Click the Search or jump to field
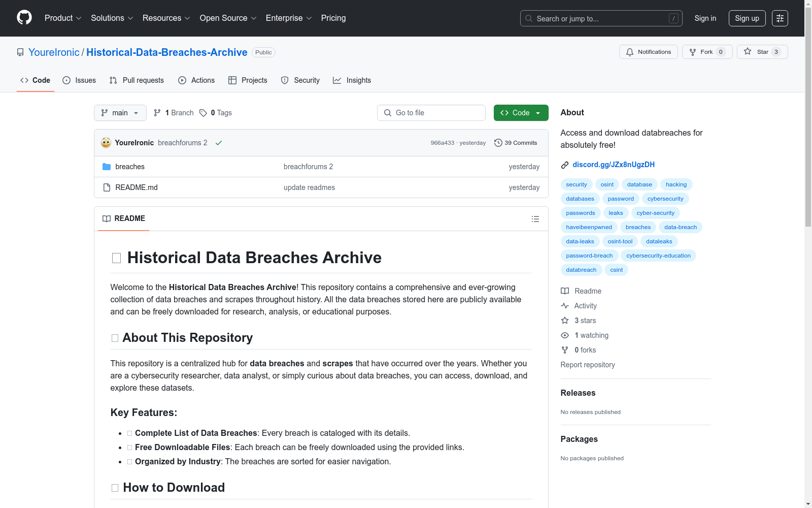Viewport: 812px width, 508px height. coord(601,18)
